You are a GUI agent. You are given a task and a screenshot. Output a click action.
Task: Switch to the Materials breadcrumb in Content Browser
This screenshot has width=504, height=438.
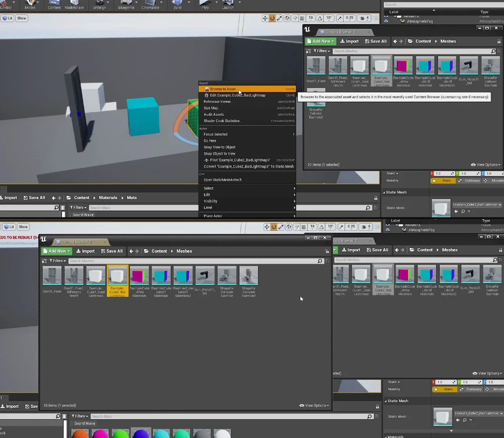click(108, 197)
